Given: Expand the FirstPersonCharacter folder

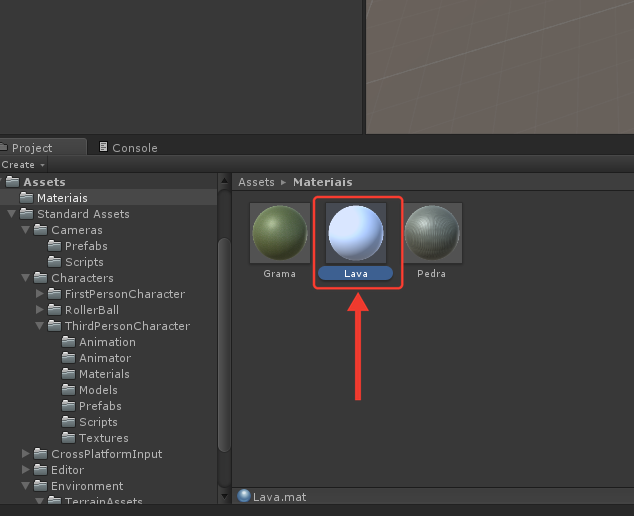Looking at the screenshot, I should [x=40, y=294].
